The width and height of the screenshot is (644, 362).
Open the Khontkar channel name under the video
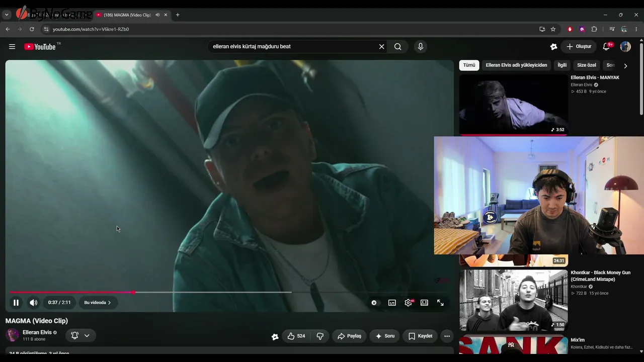pyautogui.click(x=579, y=287)
